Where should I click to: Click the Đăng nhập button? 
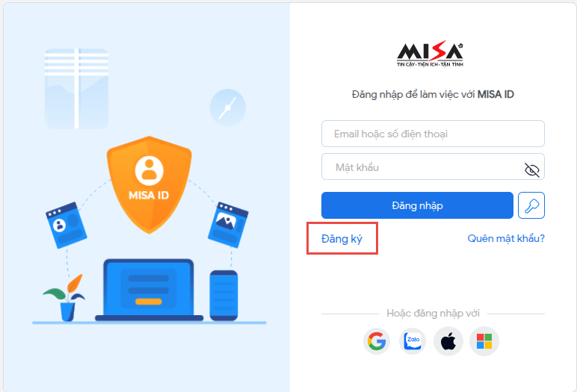tap(417, 205)
